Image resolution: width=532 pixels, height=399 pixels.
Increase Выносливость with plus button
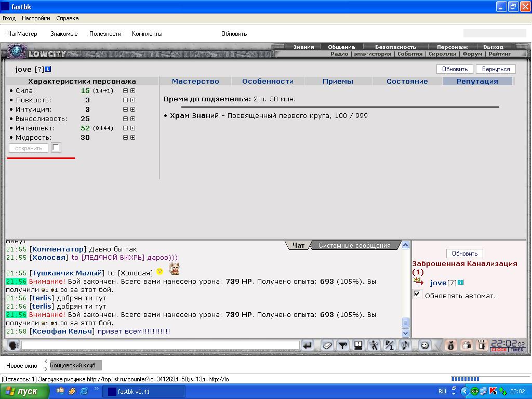(132, 119)
